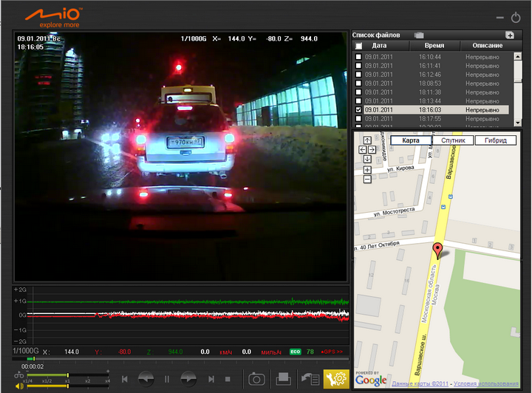Mute audio with the speaker icon
532x393 pixels.
coord(19,386)
